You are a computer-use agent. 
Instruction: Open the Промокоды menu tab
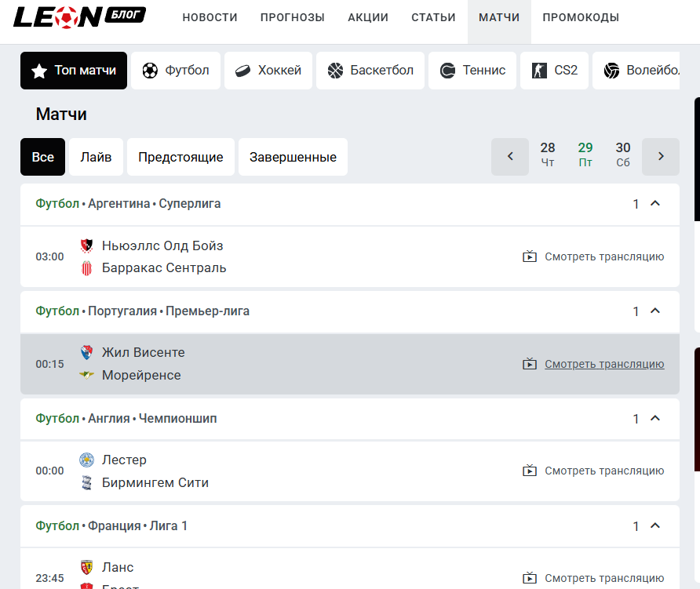tap(581, 17)
